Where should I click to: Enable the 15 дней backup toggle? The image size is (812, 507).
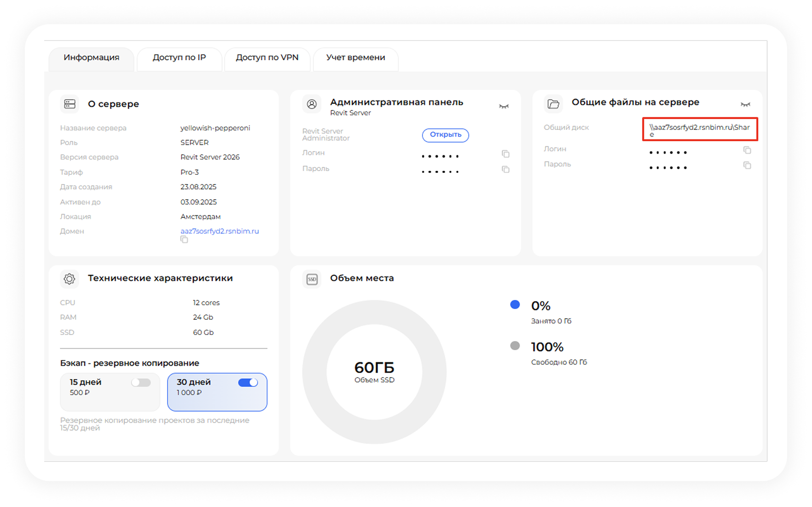point(141,383)
